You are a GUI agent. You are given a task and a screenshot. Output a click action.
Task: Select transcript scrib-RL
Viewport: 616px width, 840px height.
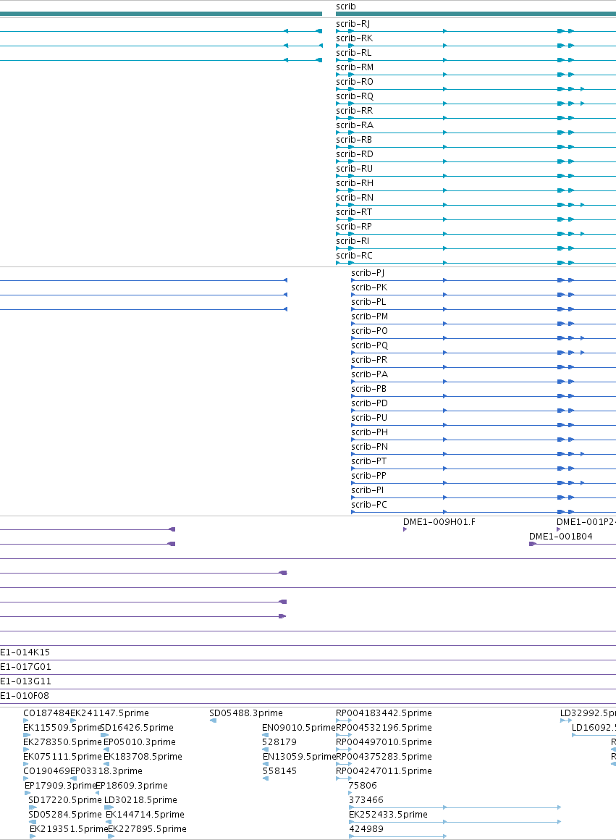pyautogui.click(x=353, y=52)
